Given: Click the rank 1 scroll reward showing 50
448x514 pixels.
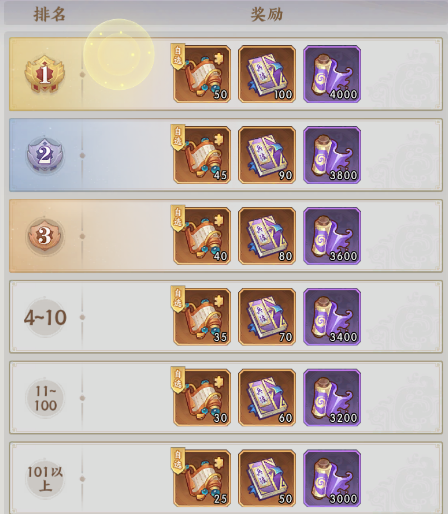Looking at the screenshot, I should [202, 74].
